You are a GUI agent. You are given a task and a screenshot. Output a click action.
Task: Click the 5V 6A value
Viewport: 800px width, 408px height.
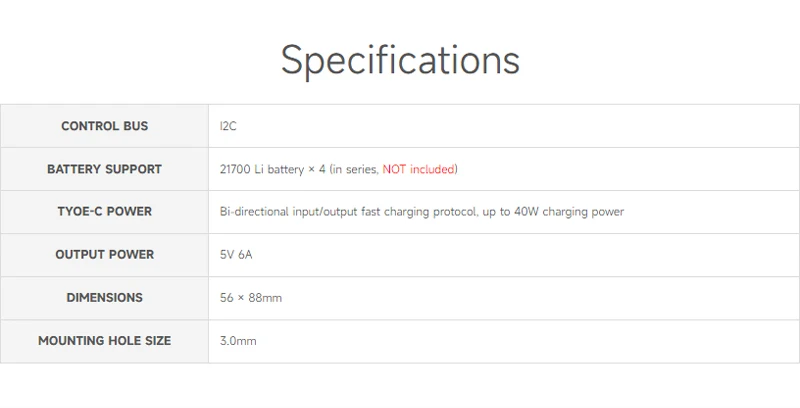(236, 255)
